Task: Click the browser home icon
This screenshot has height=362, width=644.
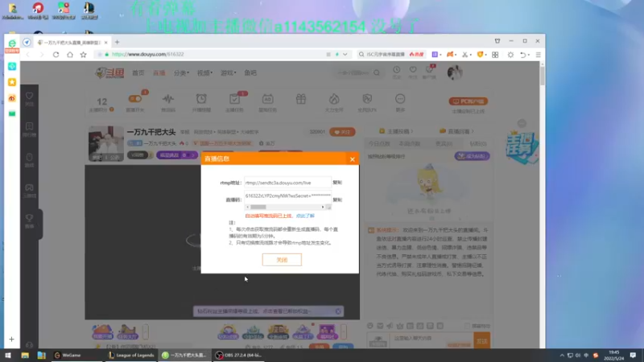Action: (x=70, y=55)
